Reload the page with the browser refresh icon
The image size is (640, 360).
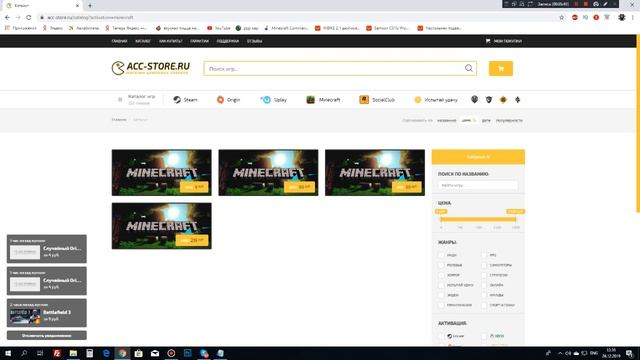29,18
